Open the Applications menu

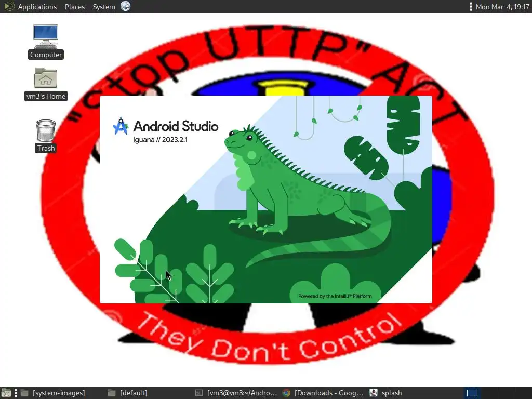point(37,7)
